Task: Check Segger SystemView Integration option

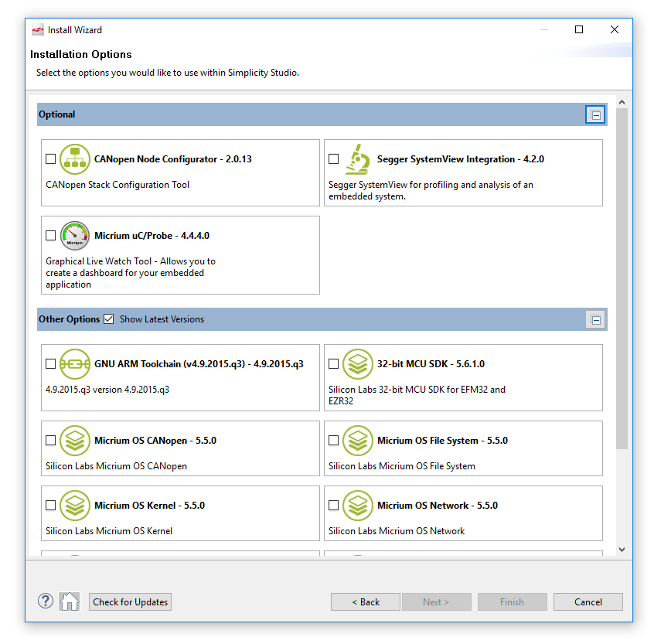Action: pyautogui.click(x=333, y=159)
